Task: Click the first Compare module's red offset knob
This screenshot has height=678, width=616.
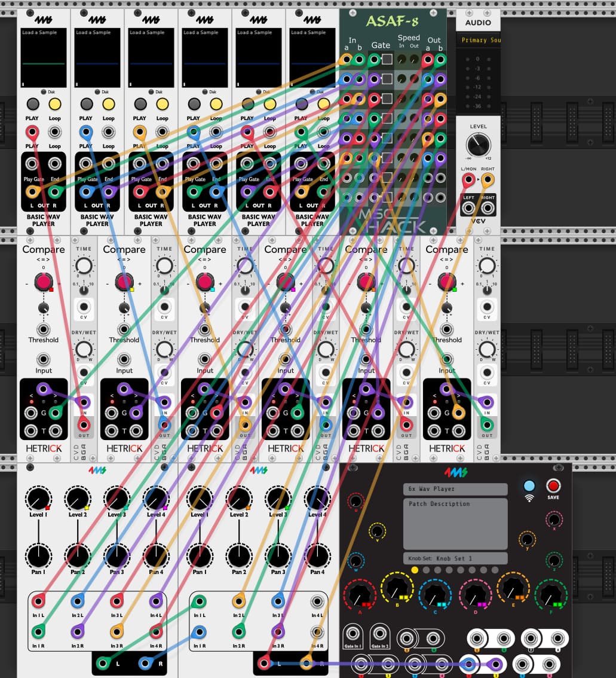Action: pyautogui.click(x=43, y=281)
